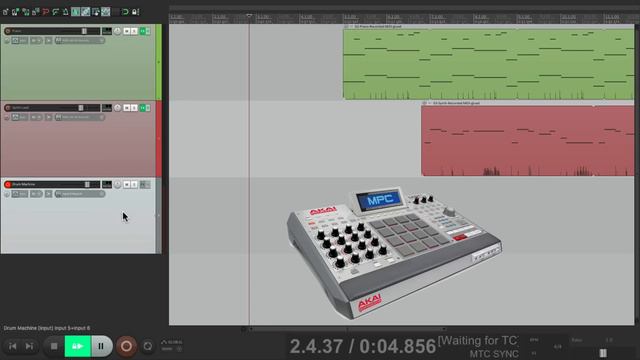Open the Drum Machine track FX button
Image resolution: width=640 pixels, height=360 pixels.
143,184
